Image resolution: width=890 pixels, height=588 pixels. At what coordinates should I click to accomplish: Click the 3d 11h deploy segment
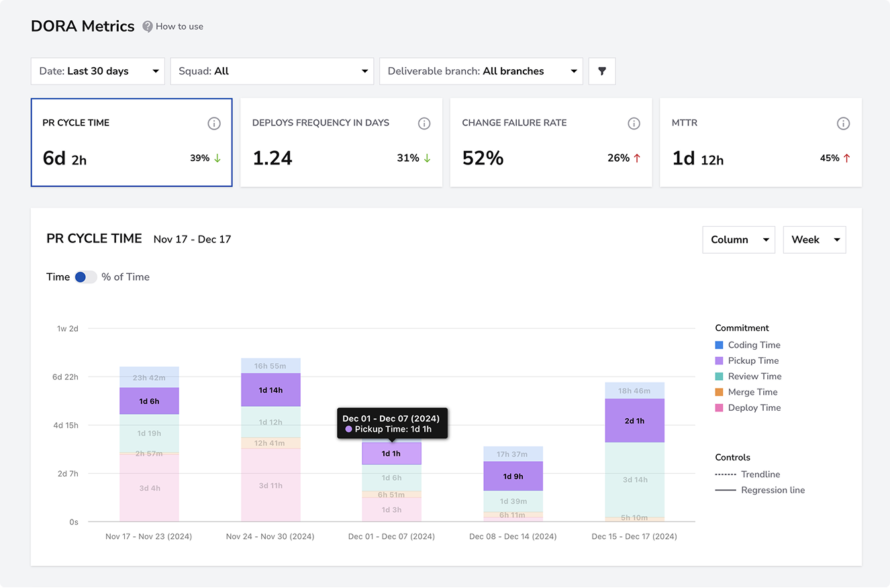(x=270, y=485)
